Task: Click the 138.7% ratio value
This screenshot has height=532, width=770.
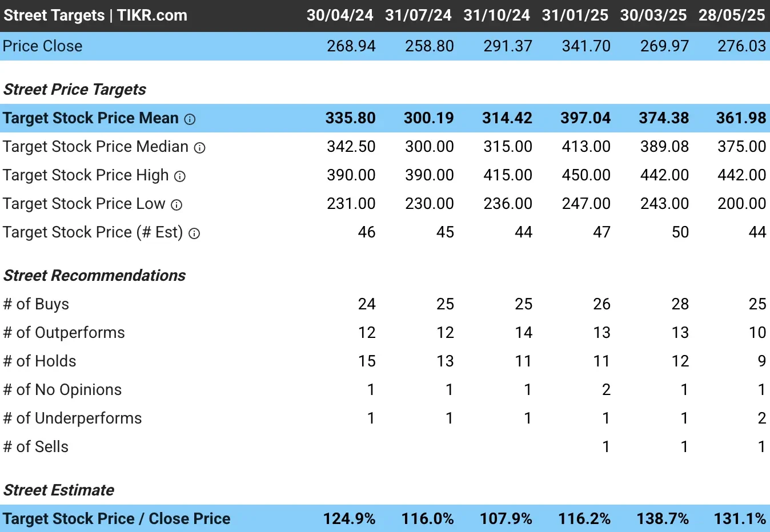Action: coord(663,519)
